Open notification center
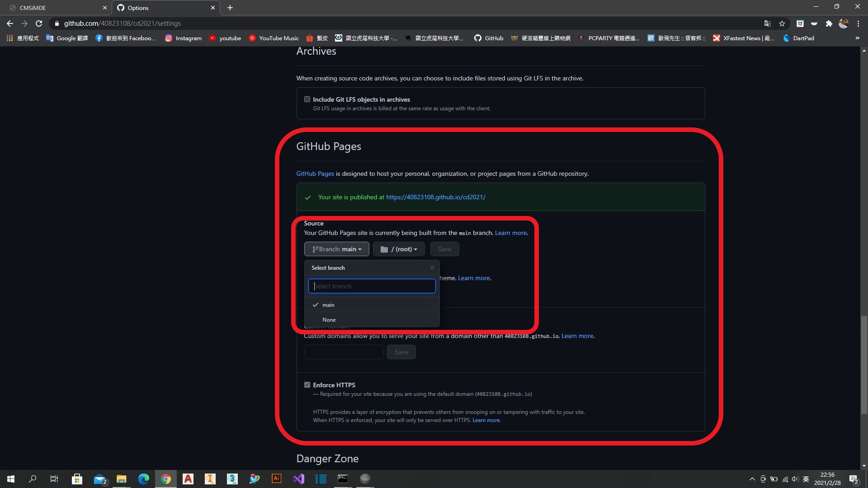Screen dimensions: 868x488 point(854,479)
